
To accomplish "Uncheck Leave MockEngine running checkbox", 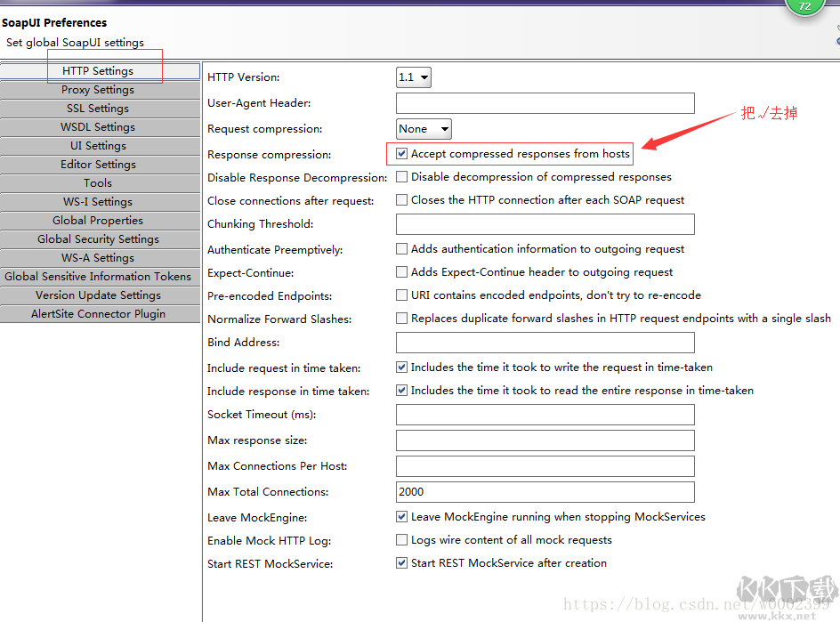I will pos(402,517).
